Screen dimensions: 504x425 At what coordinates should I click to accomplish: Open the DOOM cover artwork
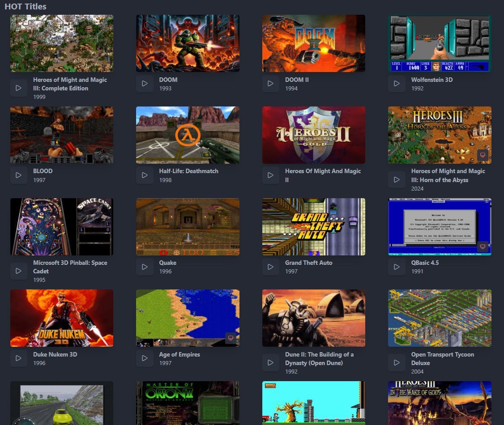tap(188, 43)
